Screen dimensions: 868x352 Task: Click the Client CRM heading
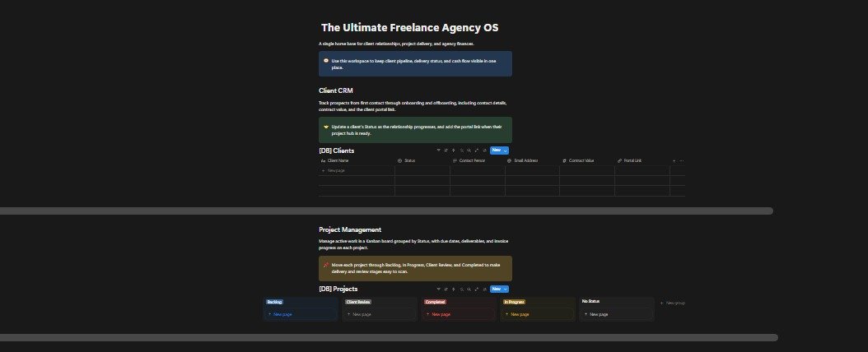click(335, 90)
